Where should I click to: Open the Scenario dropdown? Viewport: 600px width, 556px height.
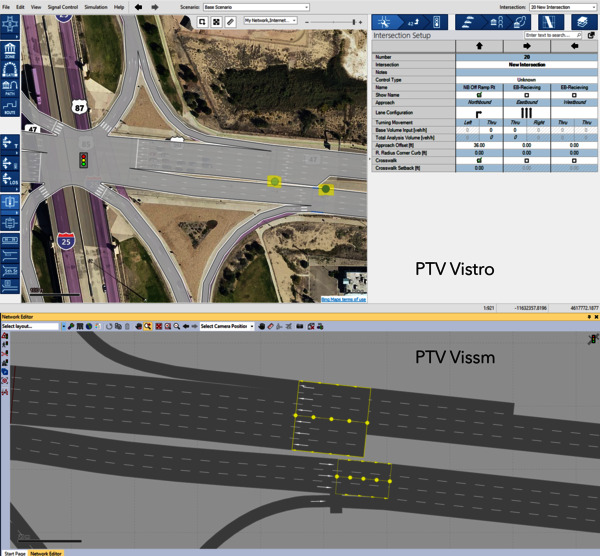tap(256, 7)
